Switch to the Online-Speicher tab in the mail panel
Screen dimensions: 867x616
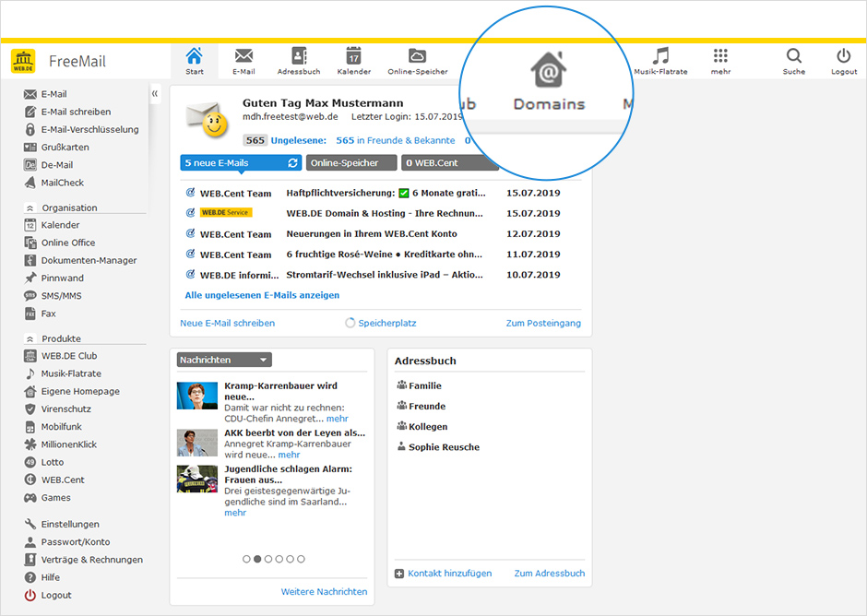(351, 163)
